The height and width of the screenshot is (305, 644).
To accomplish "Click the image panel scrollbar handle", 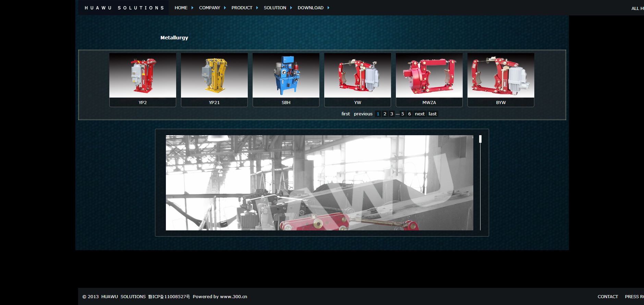I will coord(480,139).
